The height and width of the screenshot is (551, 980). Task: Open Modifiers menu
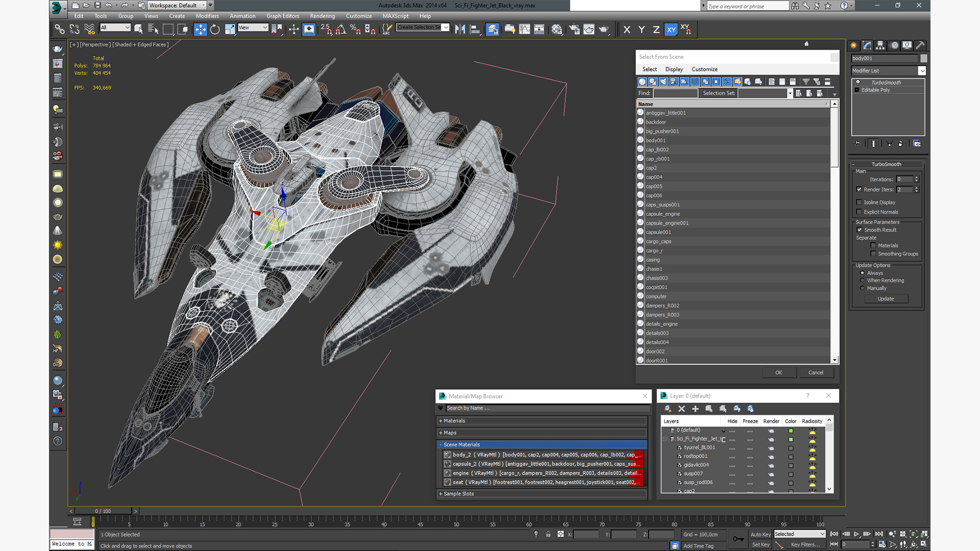coord(207,16)
